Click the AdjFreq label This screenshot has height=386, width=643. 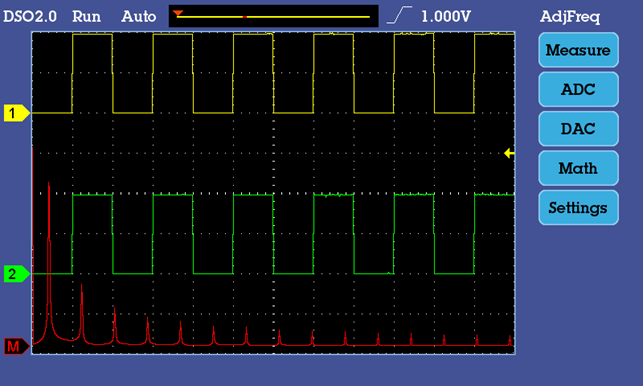[570, 17]
